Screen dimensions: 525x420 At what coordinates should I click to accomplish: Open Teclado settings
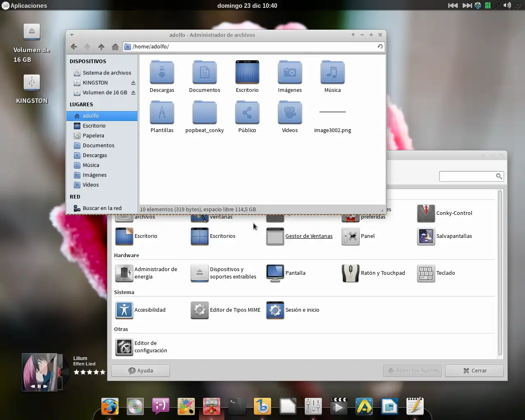point(436,273)
